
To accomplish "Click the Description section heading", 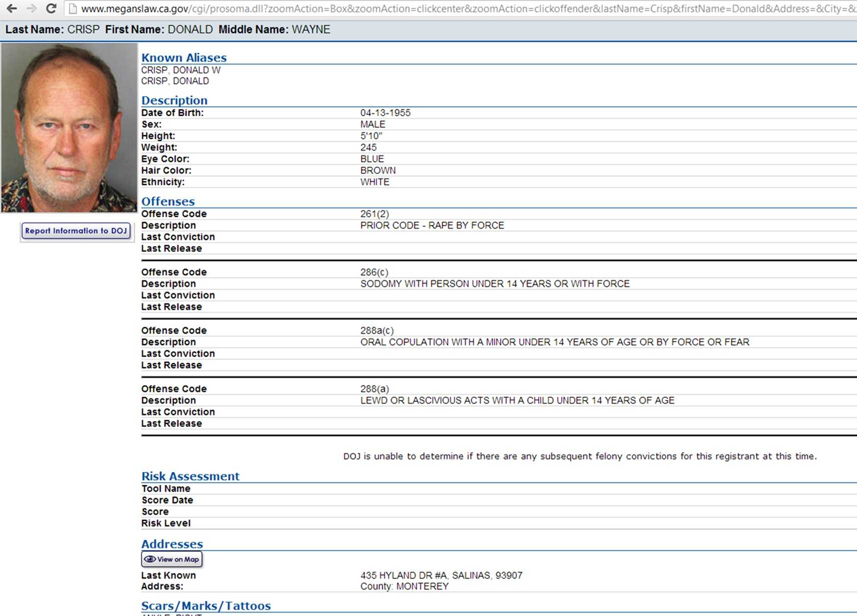I will click(174, 100).
